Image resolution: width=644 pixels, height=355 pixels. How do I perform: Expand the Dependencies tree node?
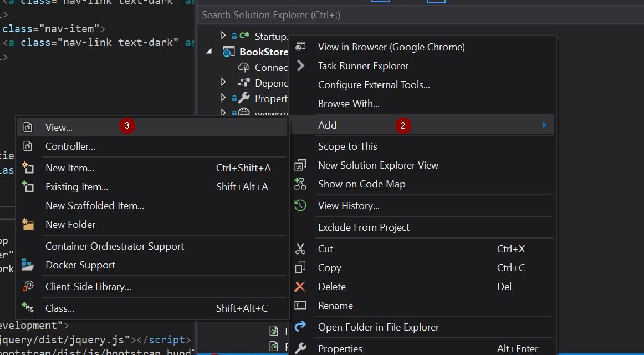pos(223,83)
